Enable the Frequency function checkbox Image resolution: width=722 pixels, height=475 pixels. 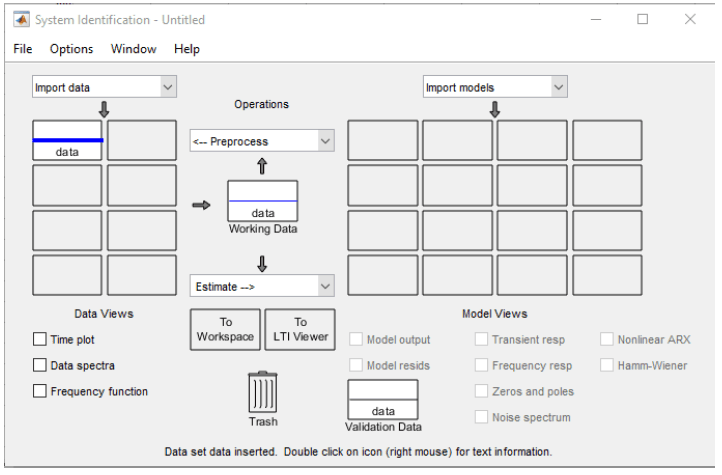40,391
